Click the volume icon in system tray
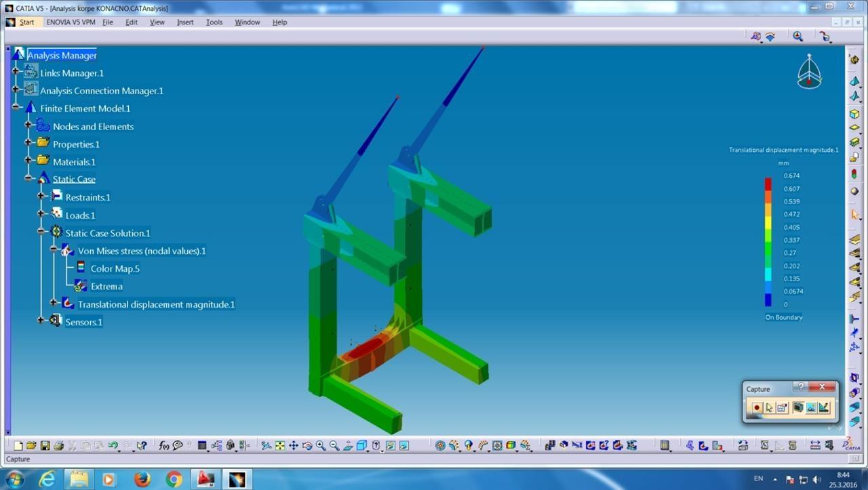Viewport: 868px width, 490px height. 816,479
